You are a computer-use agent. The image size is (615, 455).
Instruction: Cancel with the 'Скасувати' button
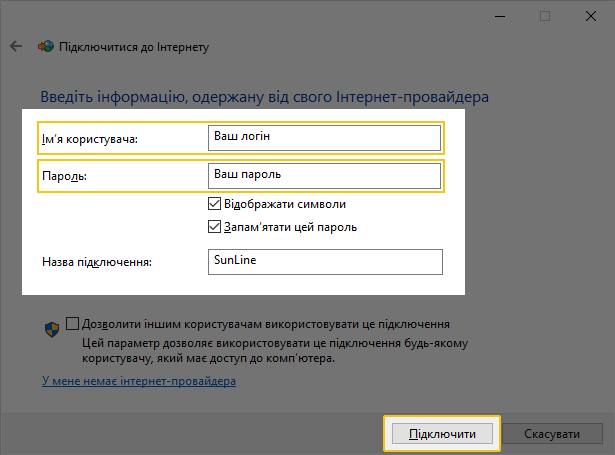click(x=552, y=434)
